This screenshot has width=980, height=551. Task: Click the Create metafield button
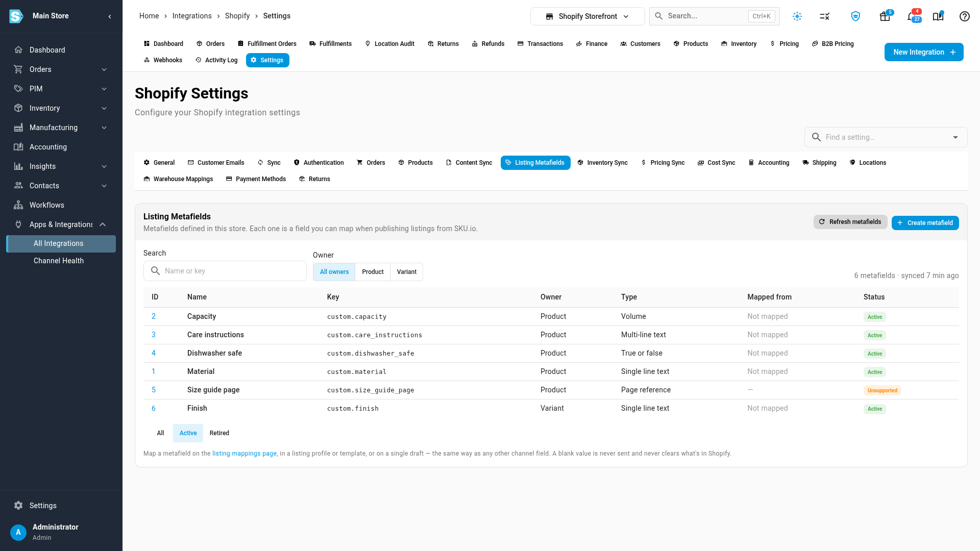pos(925,223)
